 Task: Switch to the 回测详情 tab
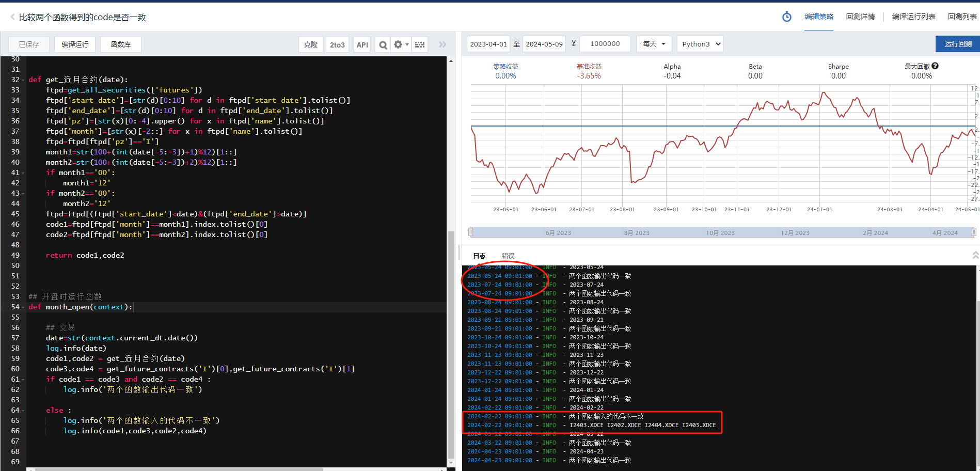click(860, 17)
